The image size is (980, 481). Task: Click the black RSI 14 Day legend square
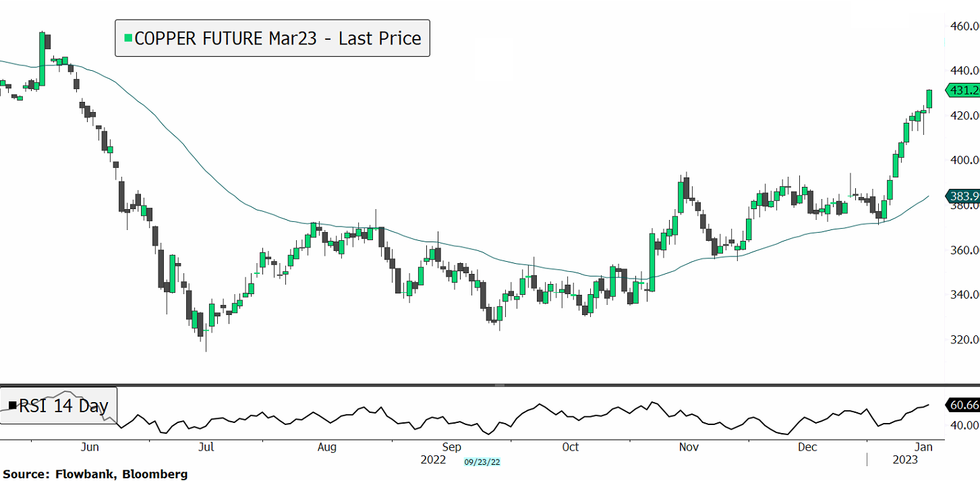pos(11,405)
